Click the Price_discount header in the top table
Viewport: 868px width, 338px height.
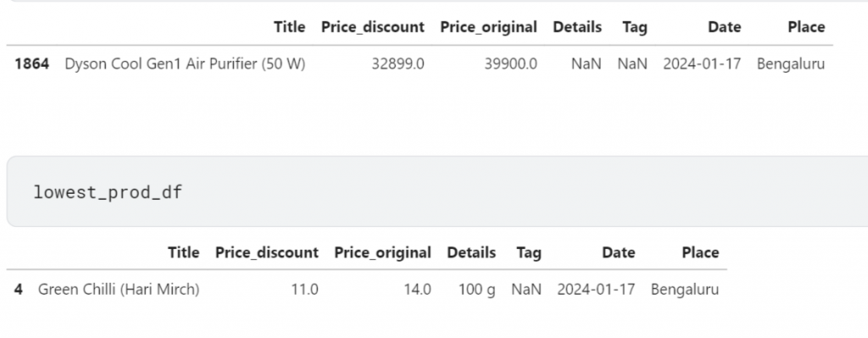tap(373, 27)
